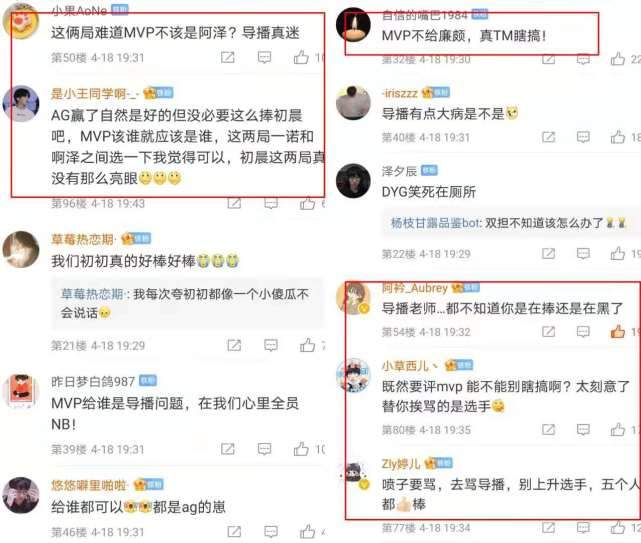This screenshot has height=543, width=641.
Task: Open username link 昨日梦白鸽987
Action: click(x=93, y=381)
